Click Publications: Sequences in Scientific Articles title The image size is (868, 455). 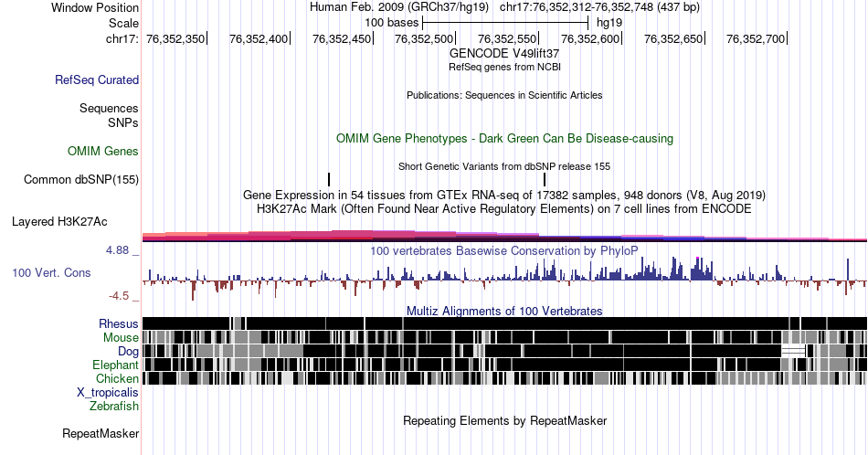(x=504, y=95)
